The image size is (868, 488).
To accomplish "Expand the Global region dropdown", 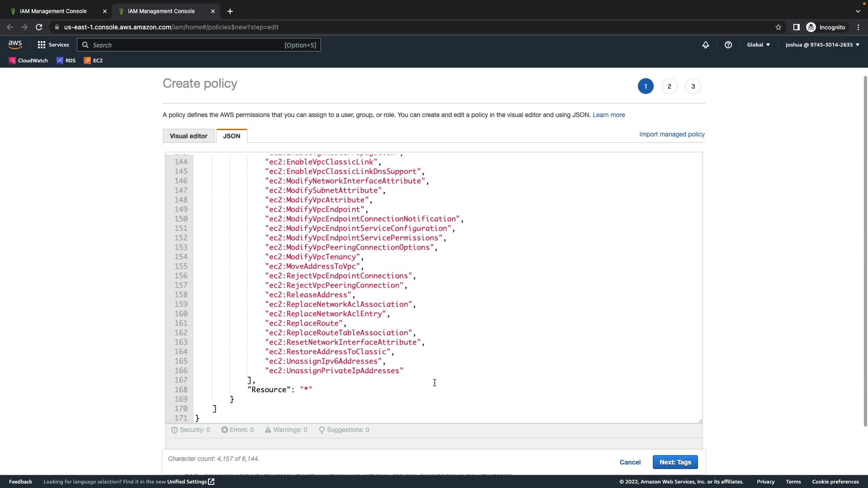I will click(758, 45).
